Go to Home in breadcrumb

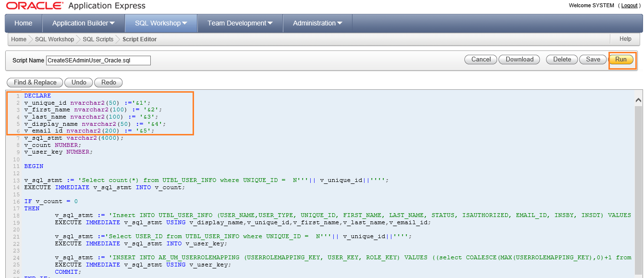[x=19, y=39]
